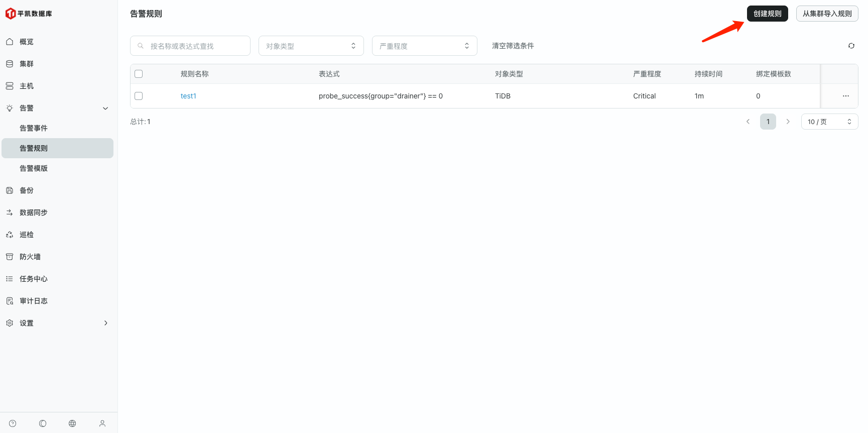Screen dimensions: 868x433
Task: Open row actions ellipsis for test1
Action: (845, 96)
